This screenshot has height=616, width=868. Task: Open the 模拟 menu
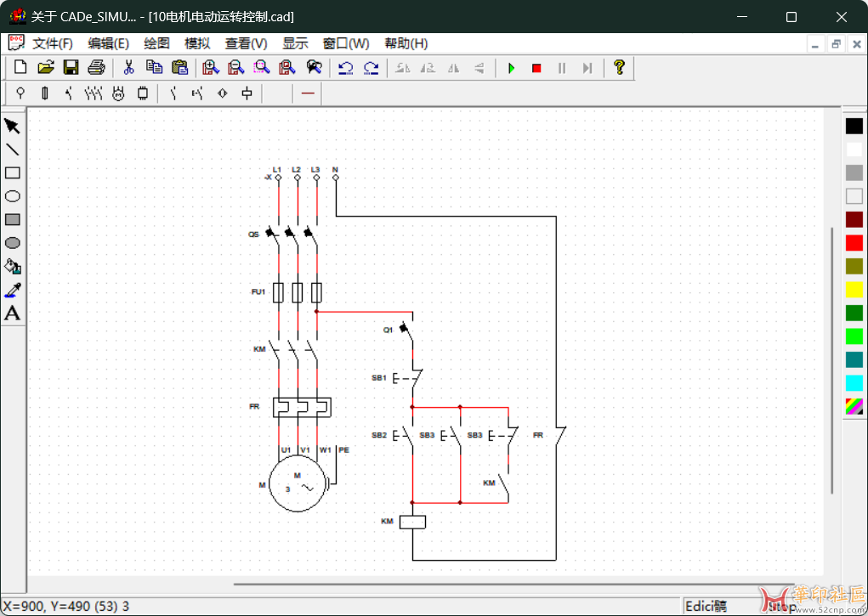pyautogui.click(x=197, y=43)
